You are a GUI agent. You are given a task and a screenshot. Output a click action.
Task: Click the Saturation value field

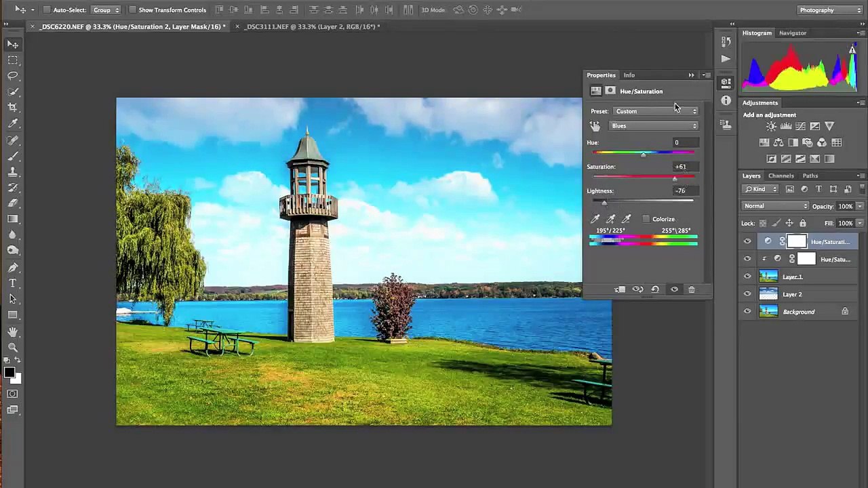[685, 167]
